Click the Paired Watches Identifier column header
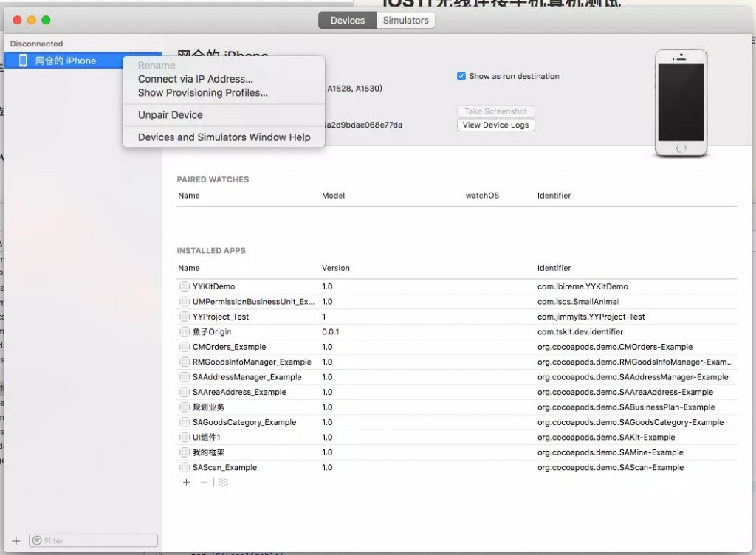 [554, 195]
